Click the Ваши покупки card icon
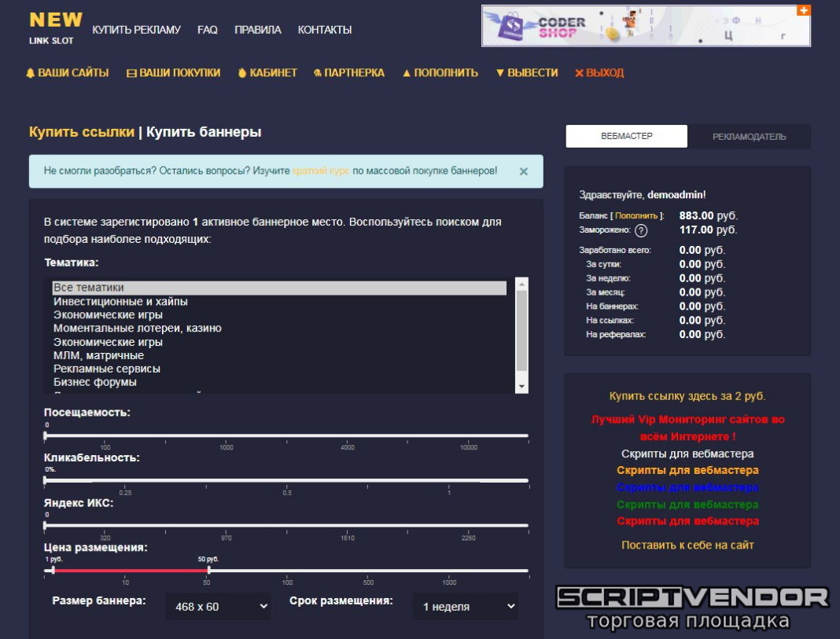The image size is (840, 639). [x=131, y=73]
